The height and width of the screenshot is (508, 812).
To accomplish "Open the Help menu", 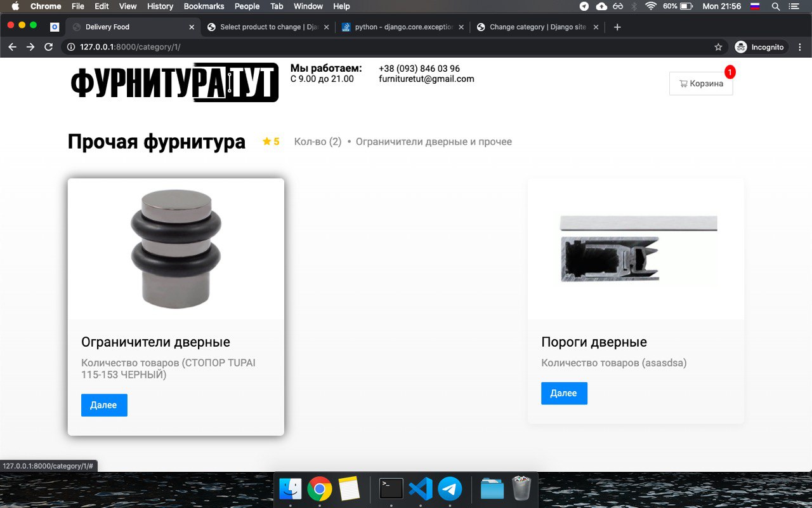I will point(341,6).
